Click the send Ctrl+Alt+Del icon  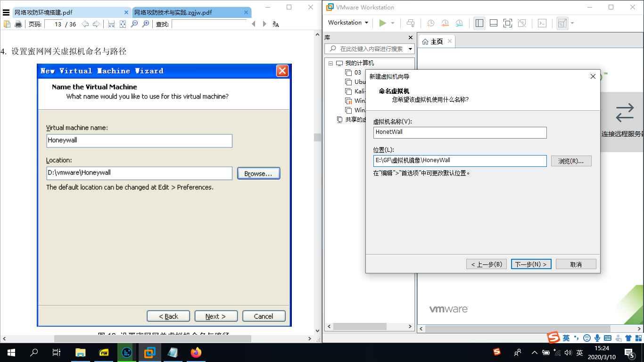pos(411,23)
